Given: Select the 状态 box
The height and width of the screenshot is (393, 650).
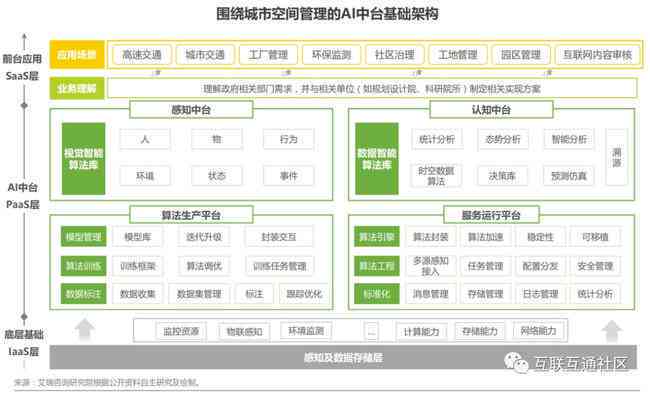Looking at the screenshot, I should point(217,176).
